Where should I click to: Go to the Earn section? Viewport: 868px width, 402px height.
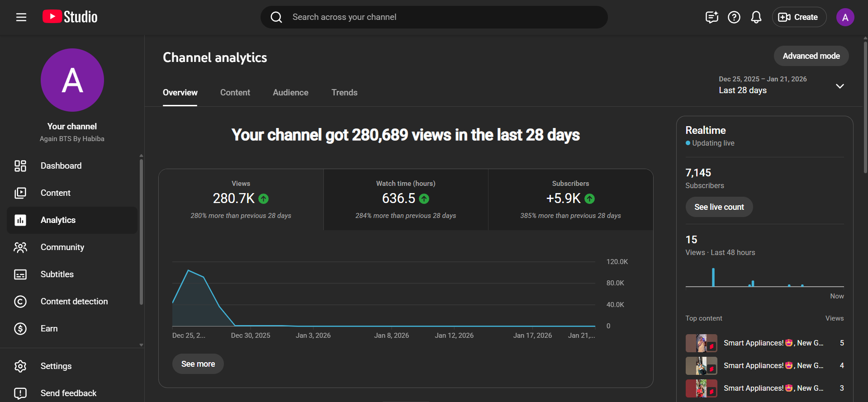click(x=49, y=329)
